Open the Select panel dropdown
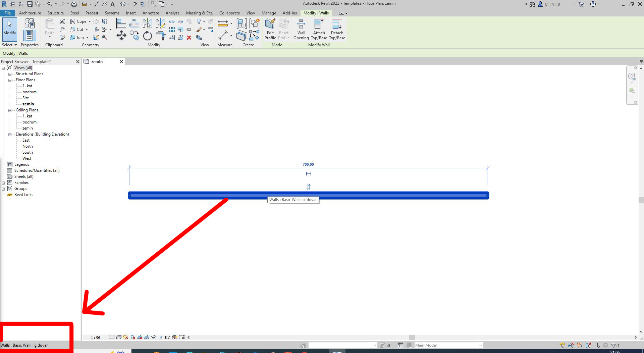Screen dimensions: 644x353 (9, 45)
